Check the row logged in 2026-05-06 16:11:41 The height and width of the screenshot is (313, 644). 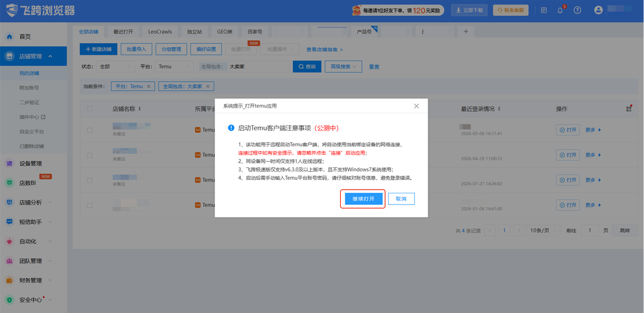tap(90, 130)
